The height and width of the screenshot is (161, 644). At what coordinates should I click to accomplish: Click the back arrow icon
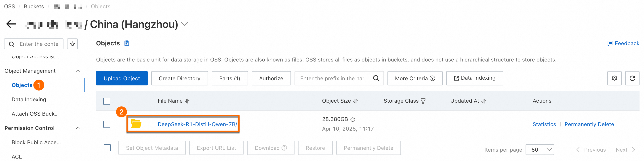pyautogui.click(x=11, y=24)
